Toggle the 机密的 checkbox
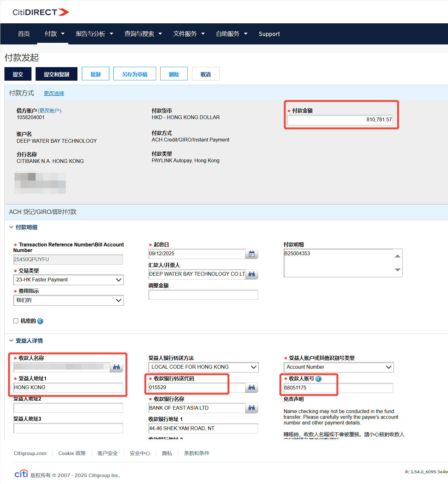 pyautogui.click(x=16, y=321)
